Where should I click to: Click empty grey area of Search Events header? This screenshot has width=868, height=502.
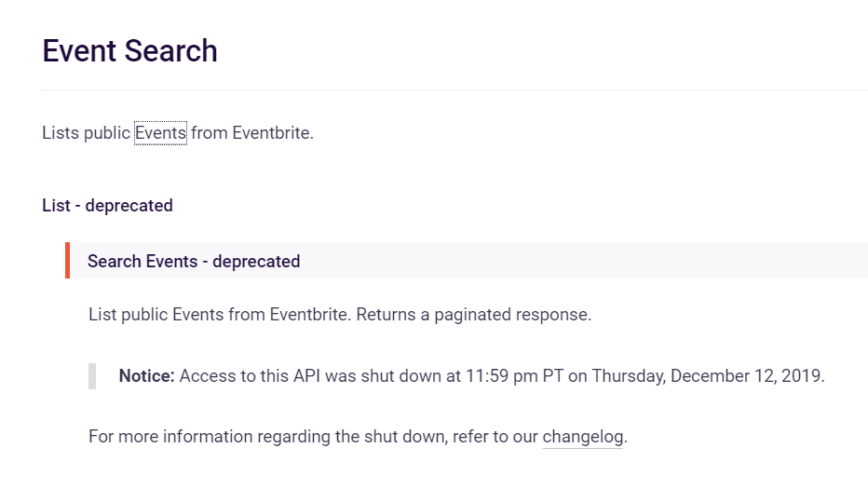coord(581,260)
